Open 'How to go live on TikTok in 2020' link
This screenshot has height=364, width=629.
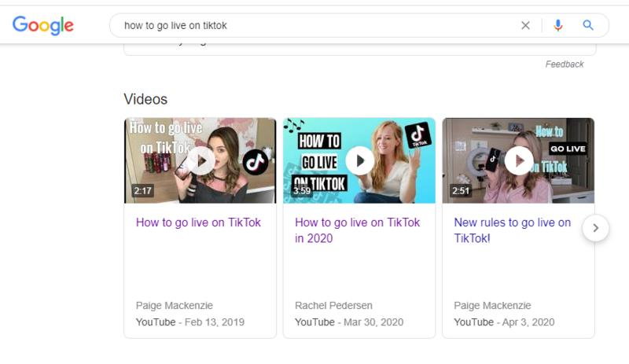click(357, 230)
